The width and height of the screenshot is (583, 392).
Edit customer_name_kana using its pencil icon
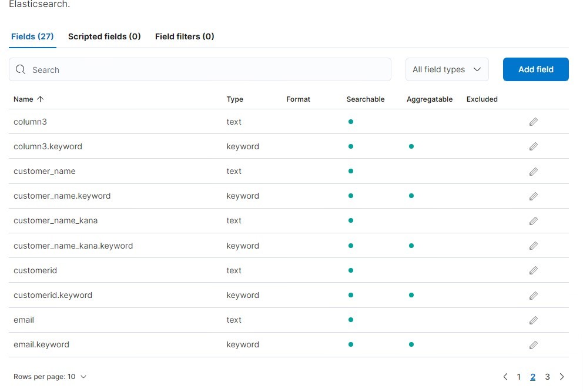click(x=533, y=221)
